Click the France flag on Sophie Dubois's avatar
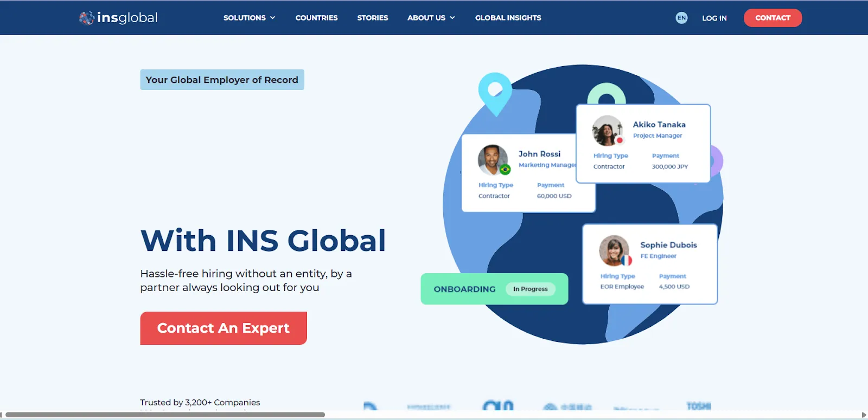 click(627, 261)
